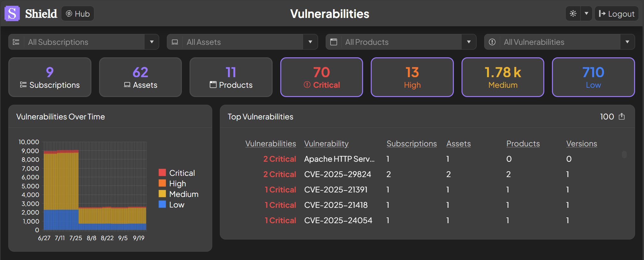Click 2 Critical in CVE-2025-29824 row

click(280, 175)
